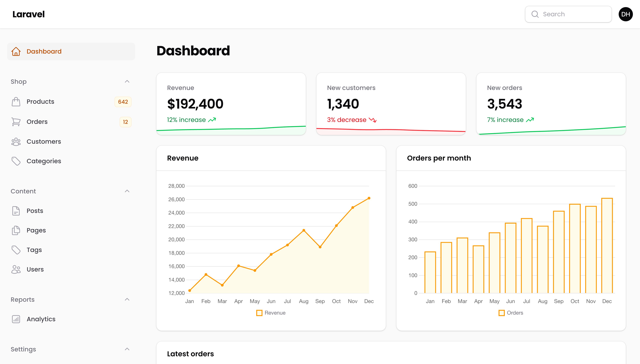Click the Orders per month heading
Screen dimensions: 640x364
coord(439,158)
